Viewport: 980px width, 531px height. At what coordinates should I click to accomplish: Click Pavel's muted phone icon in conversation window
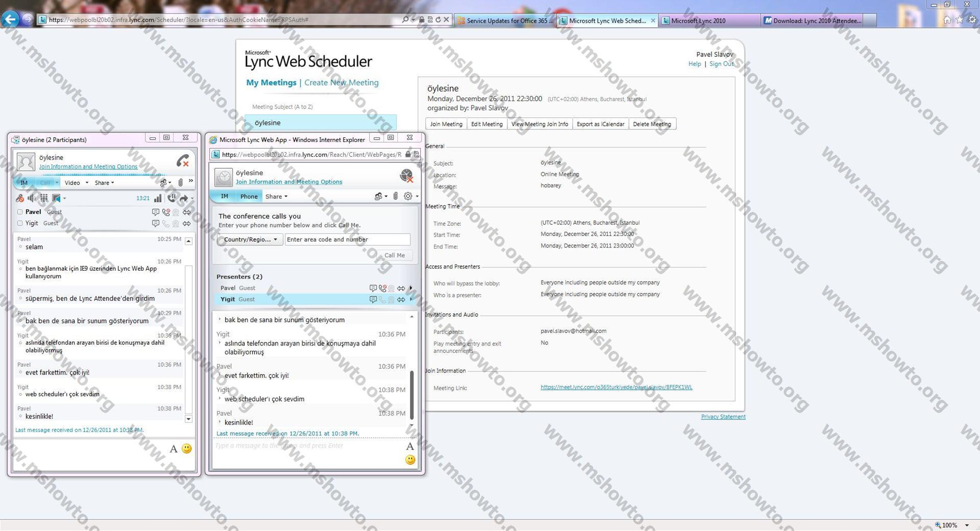tap(166, 212)
